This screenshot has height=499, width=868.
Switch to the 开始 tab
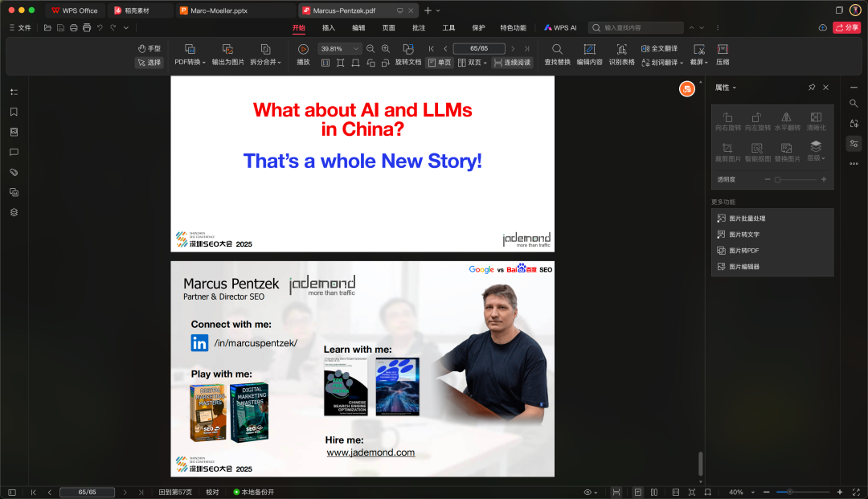pos(298,27)
